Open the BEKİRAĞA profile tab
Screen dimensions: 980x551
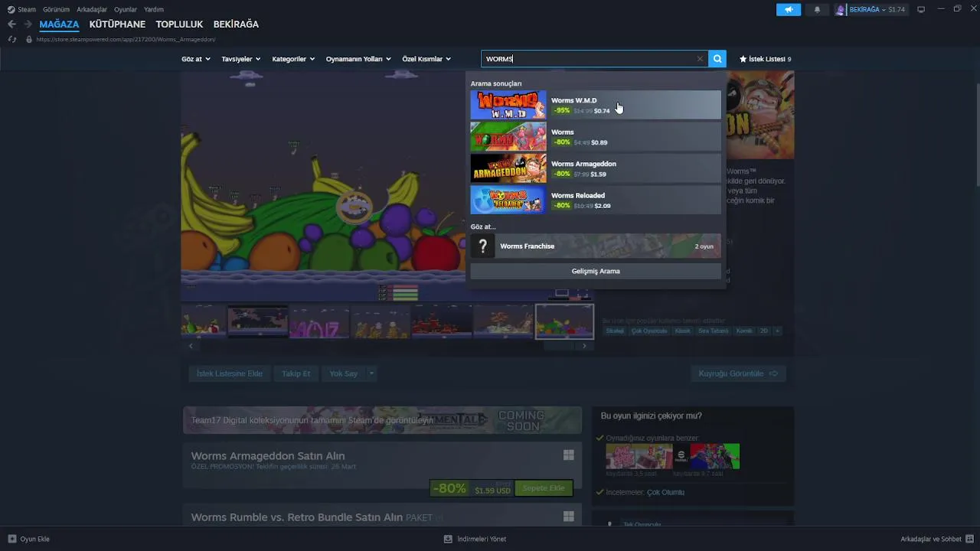coord(236,24)
